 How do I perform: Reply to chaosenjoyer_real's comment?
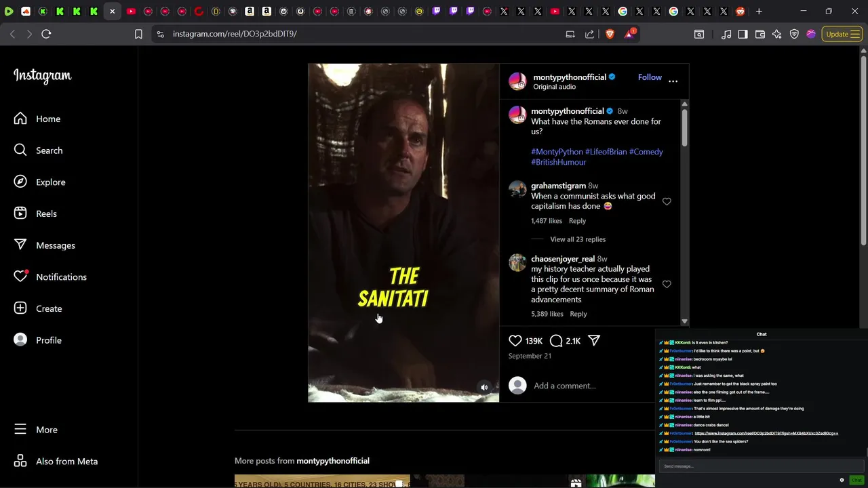578,314
